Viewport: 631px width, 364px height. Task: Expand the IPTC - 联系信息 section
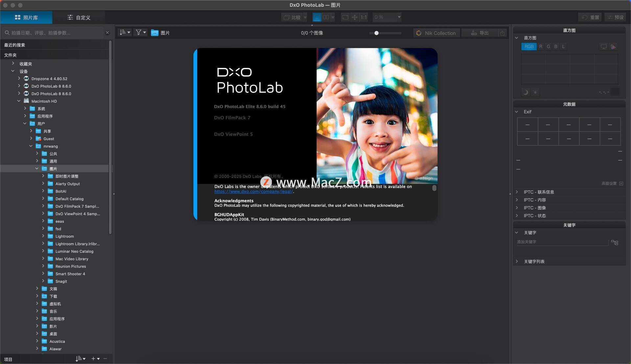[517, 192]
